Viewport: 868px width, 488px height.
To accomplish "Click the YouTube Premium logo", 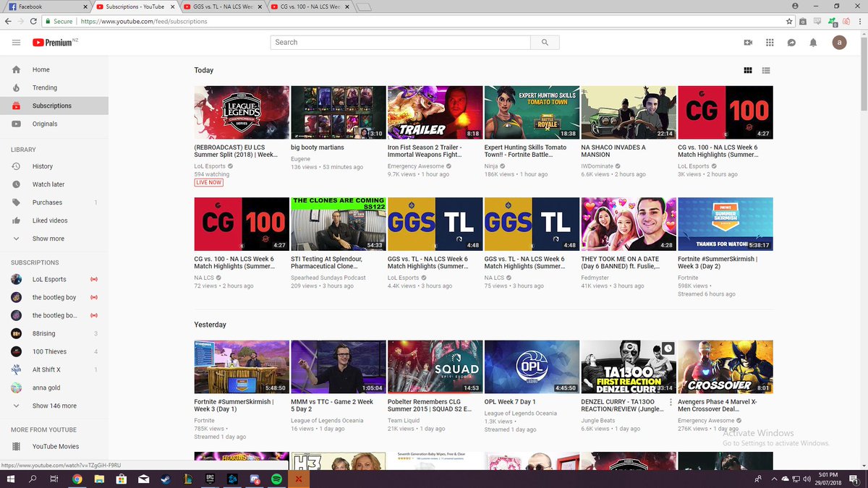I will [x=55, y=43].
